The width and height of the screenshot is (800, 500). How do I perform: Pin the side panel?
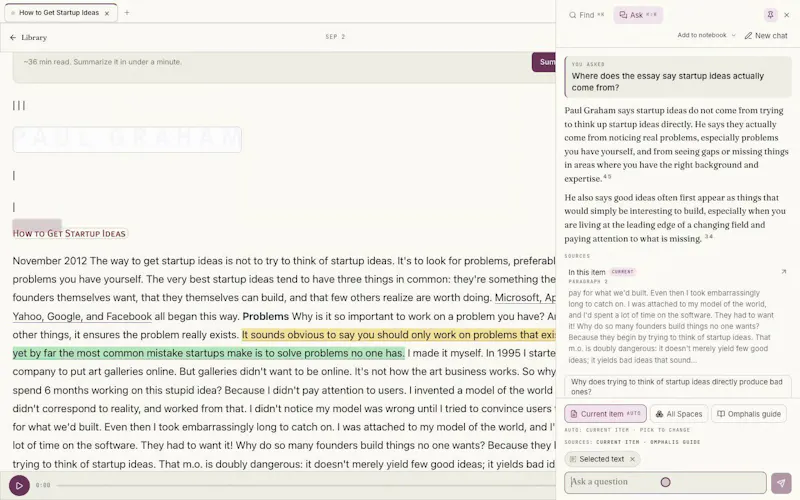tap(770, 15)
